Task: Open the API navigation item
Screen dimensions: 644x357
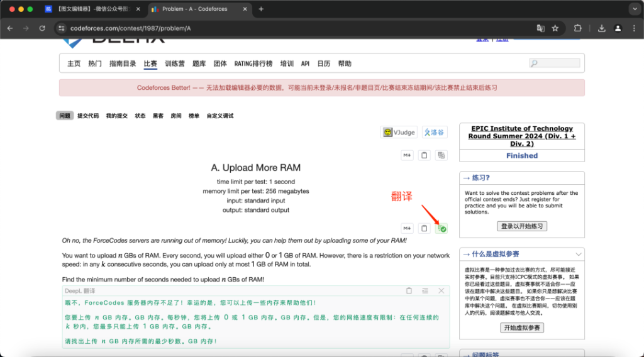Action: click(x=305, y=63)
